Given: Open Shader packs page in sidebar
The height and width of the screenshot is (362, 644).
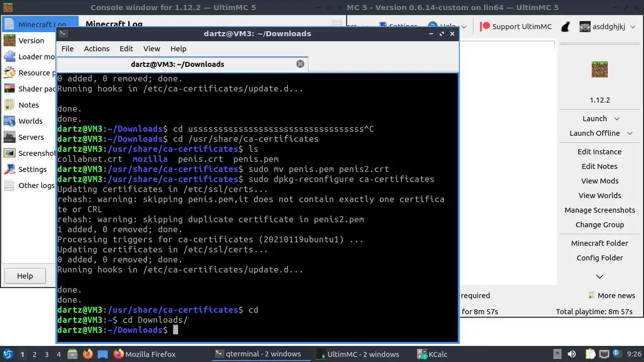Looking at the screenshot, I should [29, 89].
